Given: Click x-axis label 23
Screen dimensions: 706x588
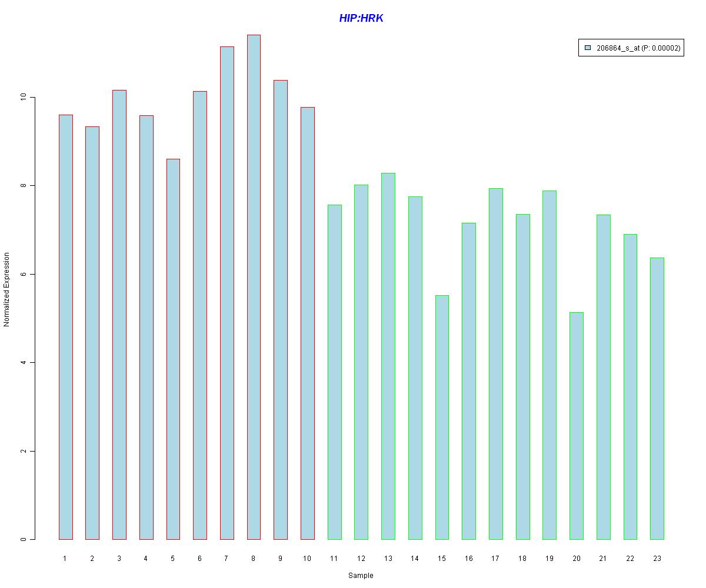Looking at the screenshot, I should (657, 558).
